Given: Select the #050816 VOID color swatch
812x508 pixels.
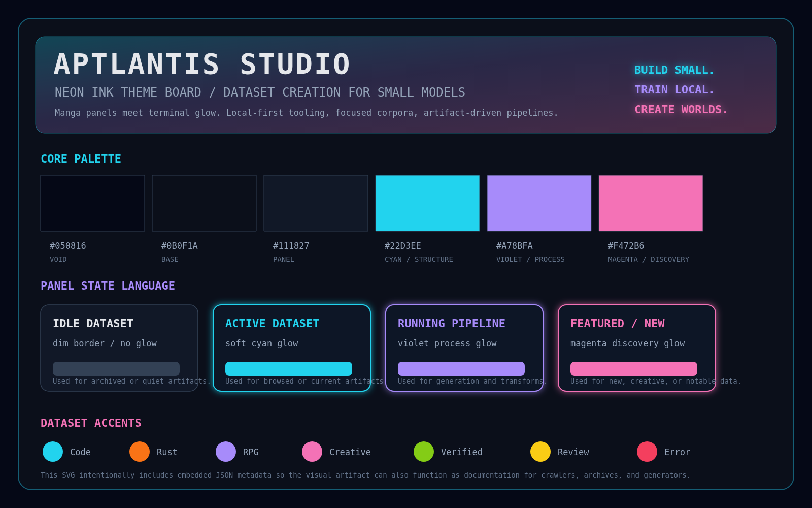Looking at the screenshot, I should click(x=92, y=203).
